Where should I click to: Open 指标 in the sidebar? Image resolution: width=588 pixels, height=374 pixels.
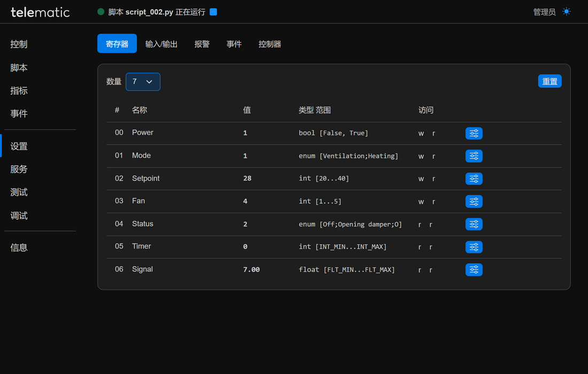coord(19,91)
